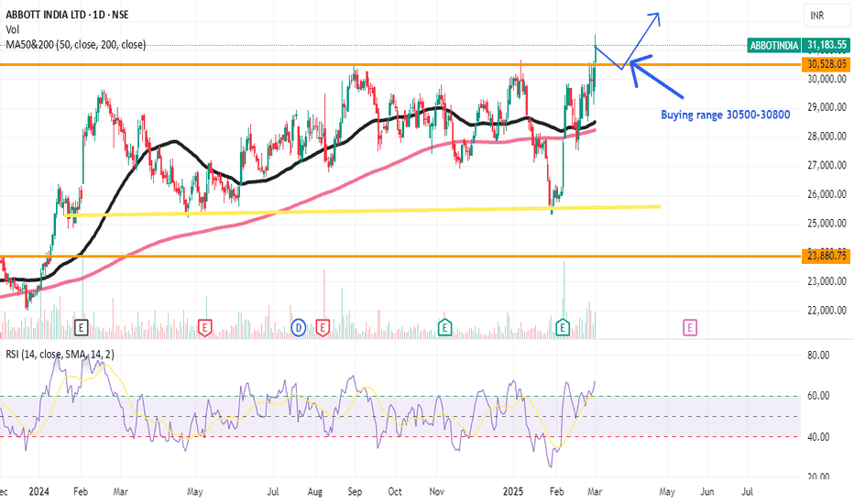The height and width of the screenshot is (504, 854).
Task: Click the Jun label on the time axis
Action: (x=707, y=491)
